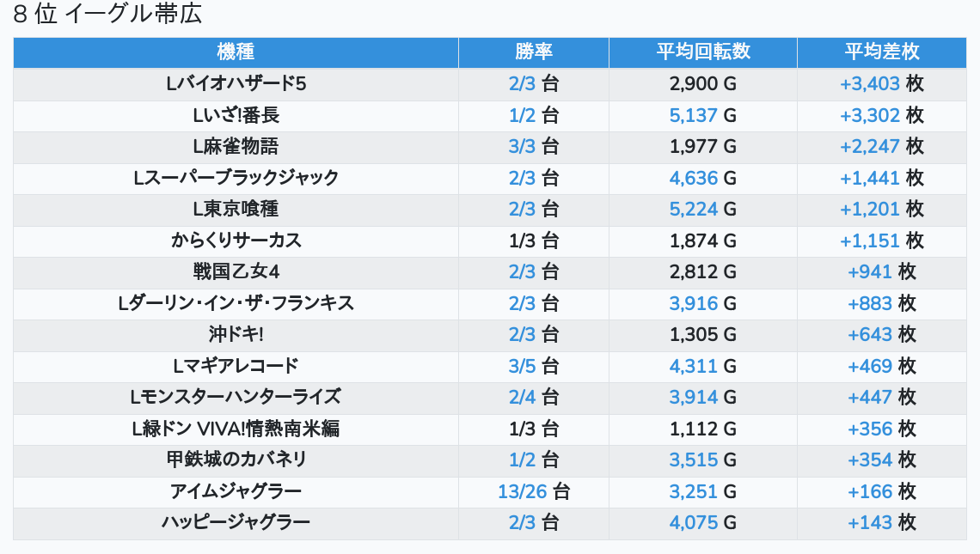Screen dimensions: 980x554
Task: Open the +1,201 差枚 for L東京喰種
Action: (869, 210)
